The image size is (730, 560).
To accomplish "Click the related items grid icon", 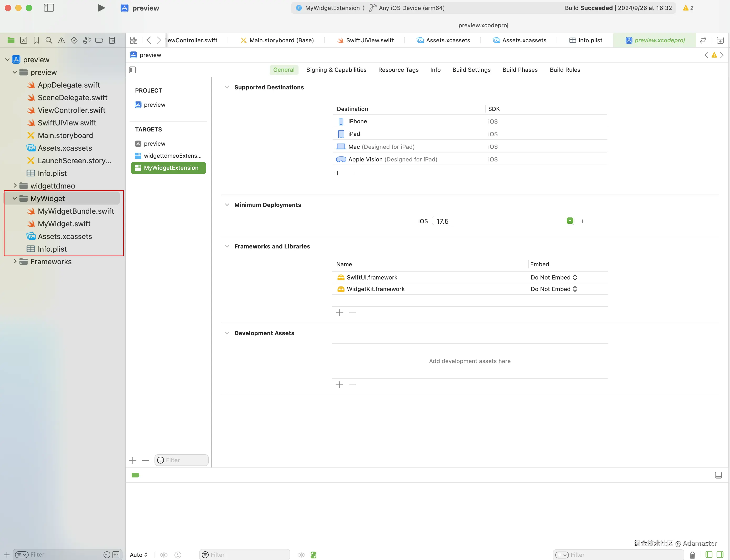I will pyautogui.click(x=133, y=40).
